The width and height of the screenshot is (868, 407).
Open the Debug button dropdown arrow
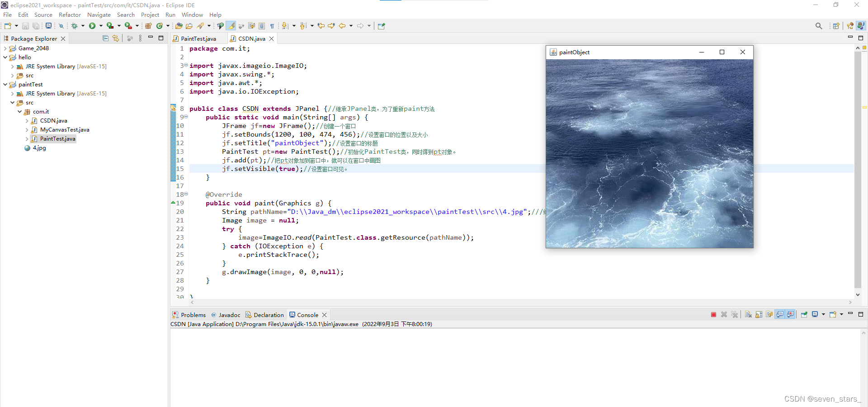click(83, 26)
